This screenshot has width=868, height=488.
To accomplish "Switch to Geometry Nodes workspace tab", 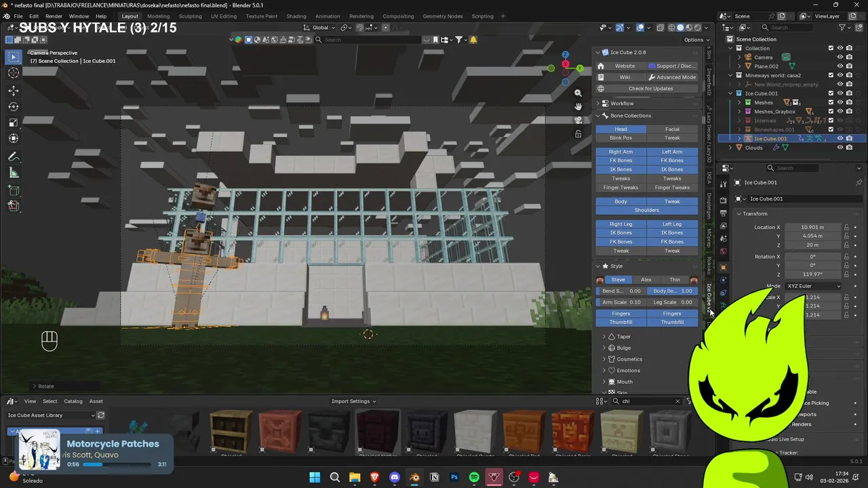I will (x=442, y=16).
